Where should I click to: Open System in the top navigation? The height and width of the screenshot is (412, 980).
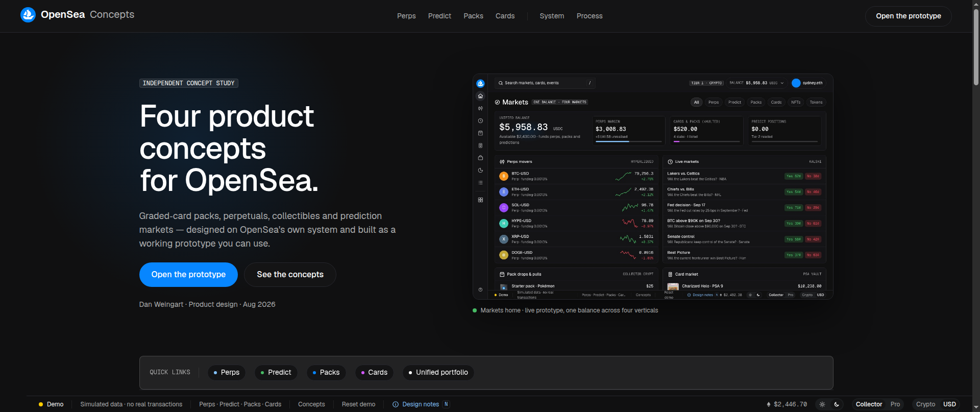click(552, 16)
